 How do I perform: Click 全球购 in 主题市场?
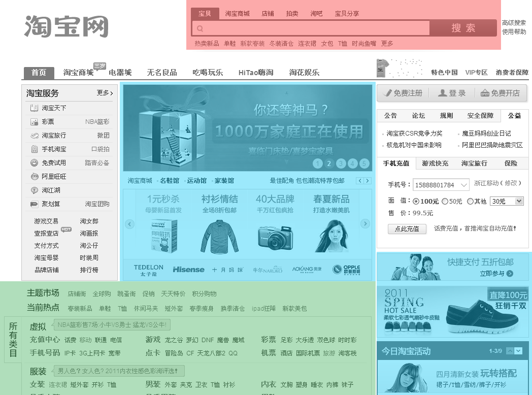(102, 294)
